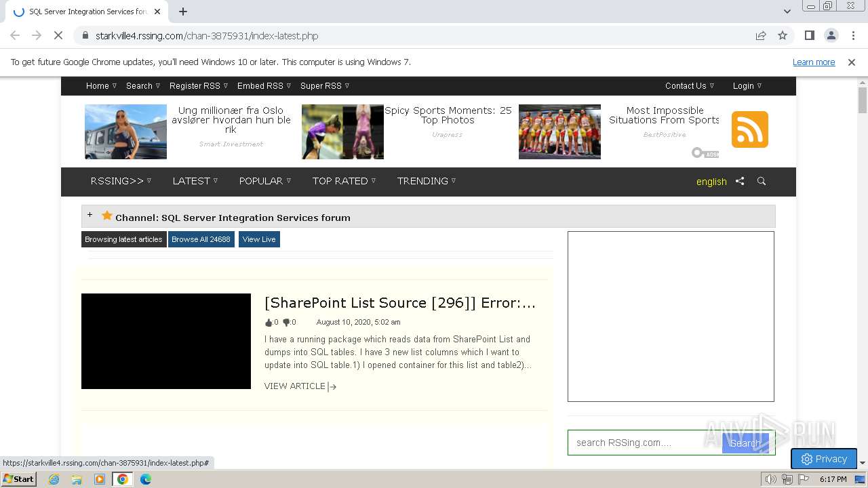Expand the Super RSS menu
This screenshot has height=488, width=868.
(325, 85)
